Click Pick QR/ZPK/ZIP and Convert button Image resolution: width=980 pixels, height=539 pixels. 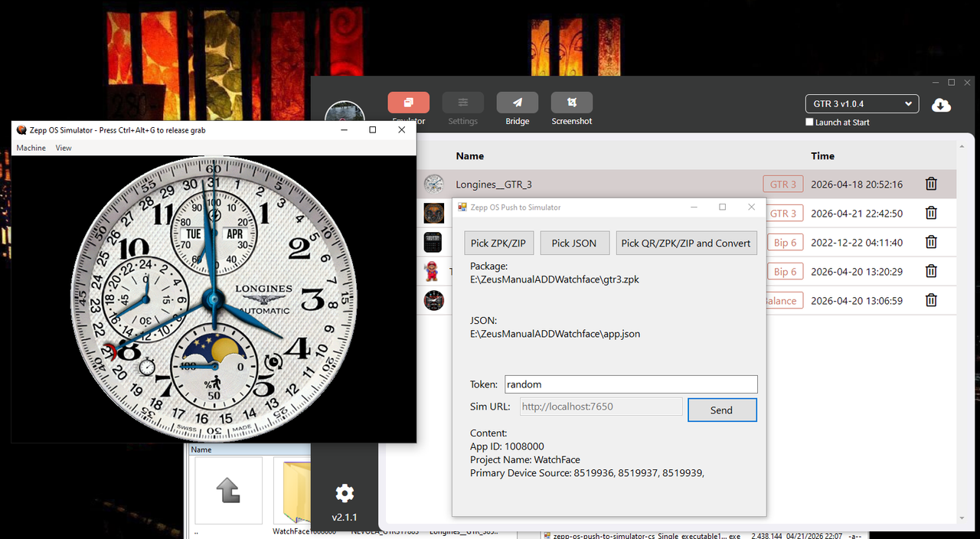[686, 243]
